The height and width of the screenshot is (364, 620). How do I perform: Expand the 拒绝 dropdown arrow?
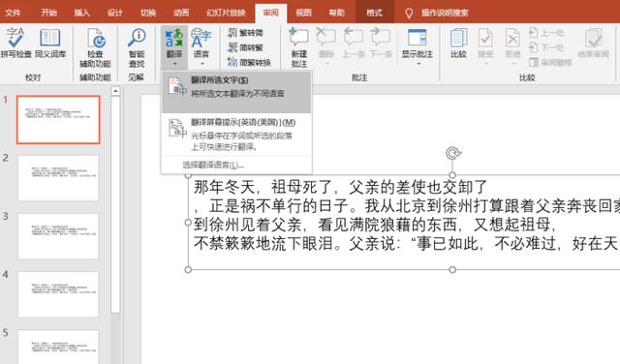[513, 64]
